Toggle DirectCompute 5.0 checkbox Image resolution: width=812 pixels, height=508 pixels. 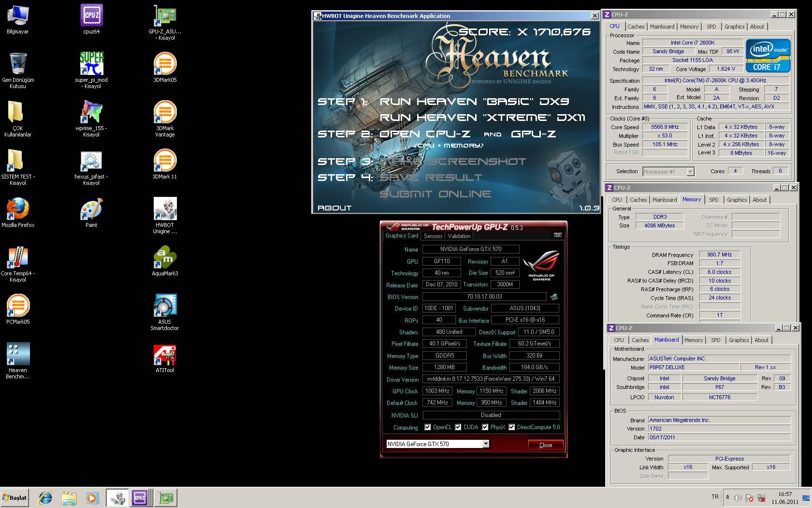[x=511, y=427]
